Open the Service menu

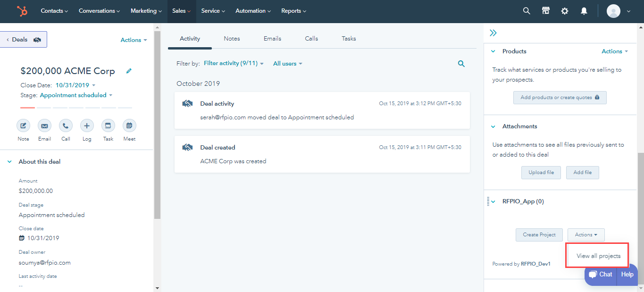click(x=213, y=11)
